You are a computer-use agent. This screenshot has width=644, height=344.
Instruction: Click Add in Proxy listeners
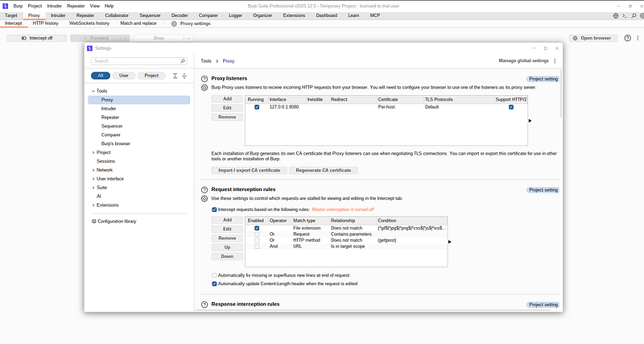(x=227, y=99)
